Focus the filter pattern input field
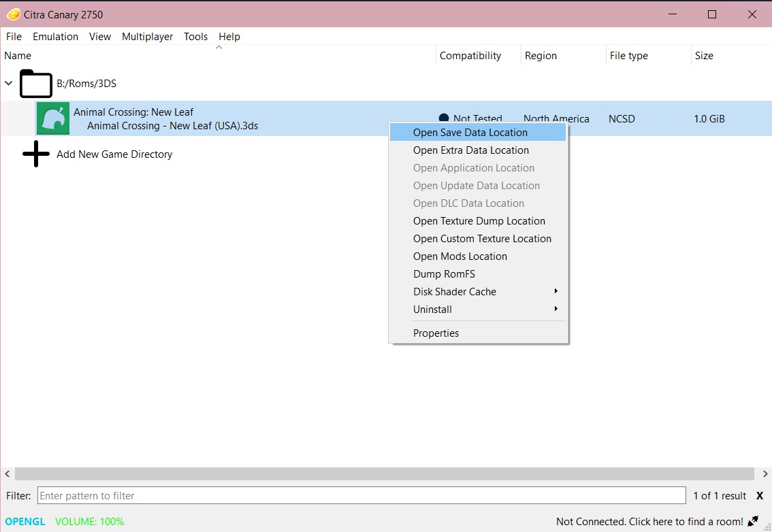 [x=361, y=496]
